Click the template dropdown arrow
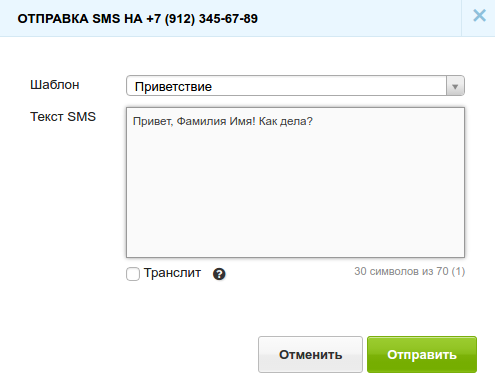Screen dimensions: 495x381 click(x=455, y=86)
